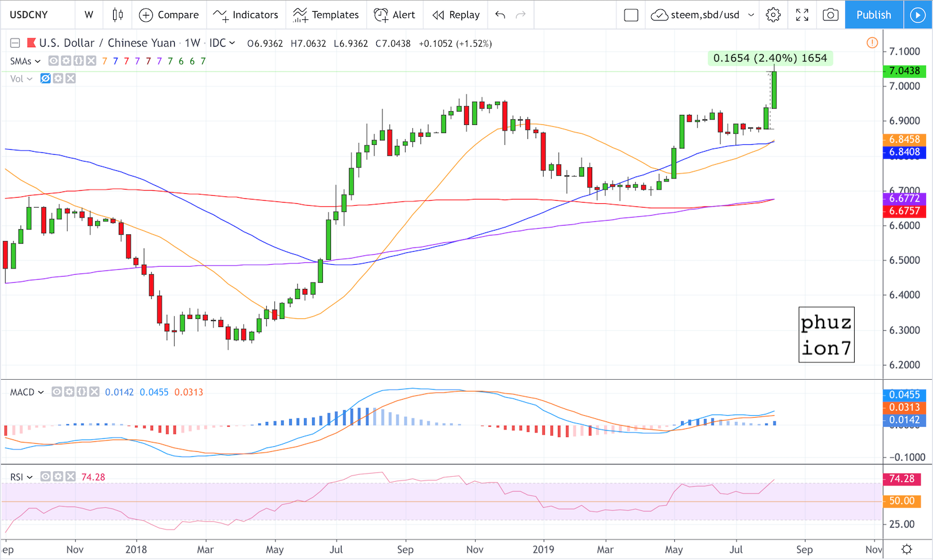Screen dimensions: 933x560
Task: Click the red SMA price label 6.6757
Action: pyautogui.click(x=904, y=211)
